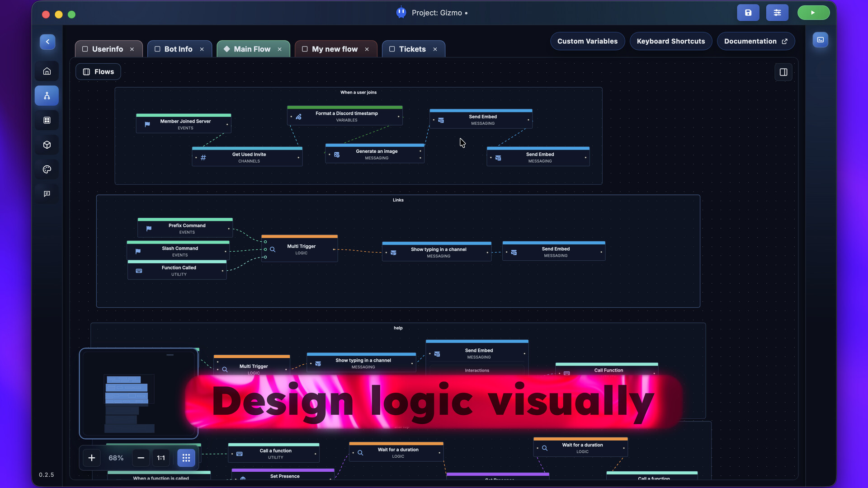Open the chat/feedback icon at sidebar bottom
This screenshot has width=868, height=488.
47,193
